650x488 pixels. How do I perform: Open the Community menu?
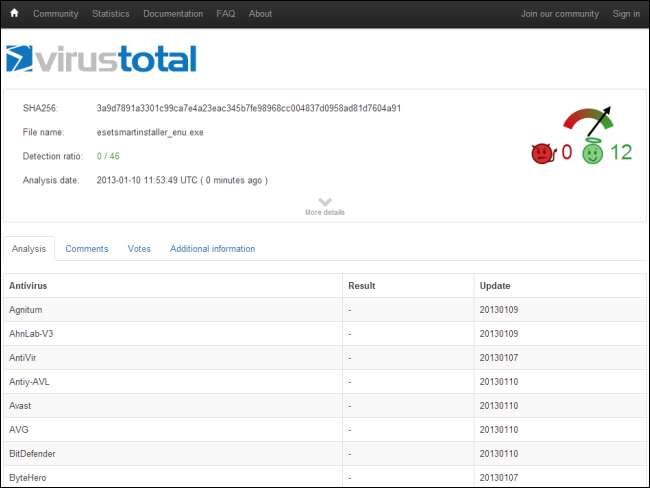56,14
